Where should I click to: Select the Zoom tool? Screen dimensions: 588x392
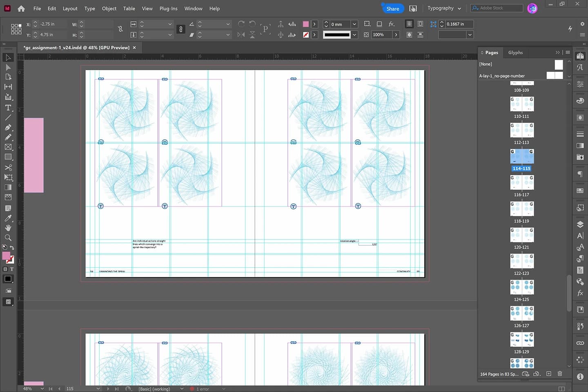pyautogui.click(x=8, y=238)
